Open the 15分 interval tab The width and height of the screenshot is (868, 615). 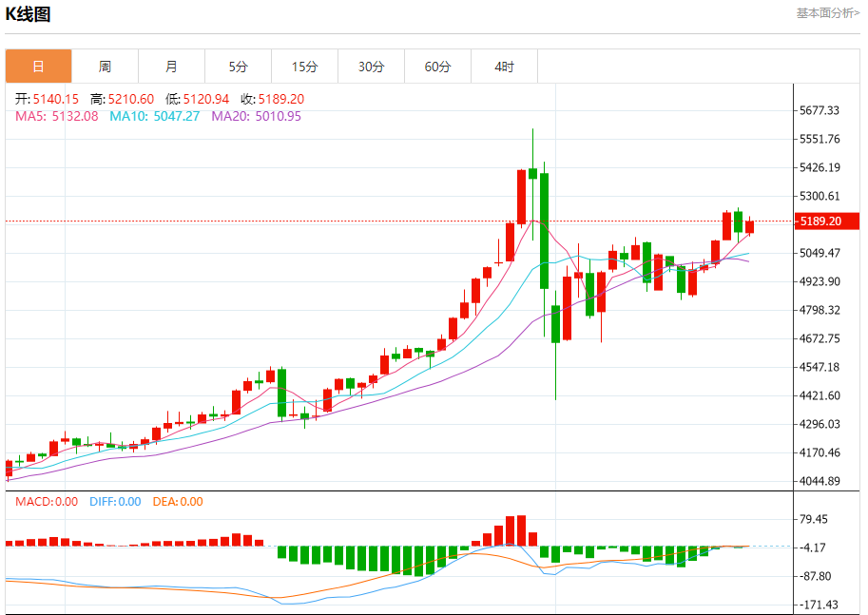coord(304,67)
